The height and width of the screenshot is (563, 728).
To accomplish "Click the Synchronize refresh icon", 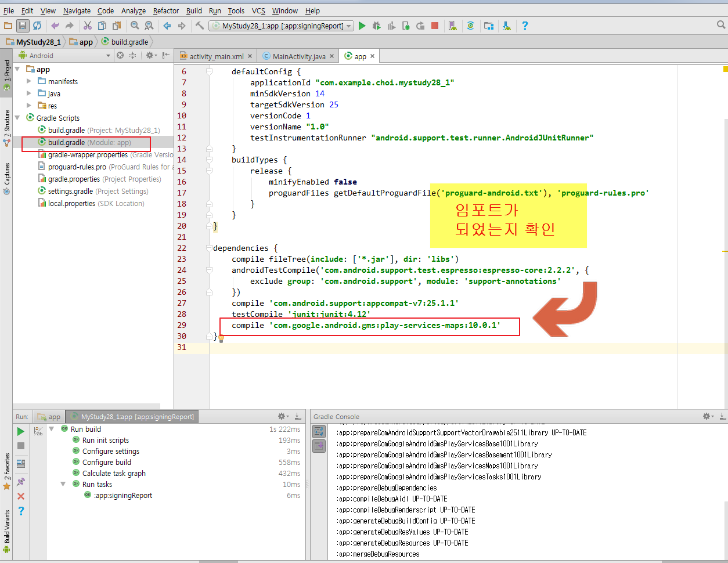I will 37,26.
